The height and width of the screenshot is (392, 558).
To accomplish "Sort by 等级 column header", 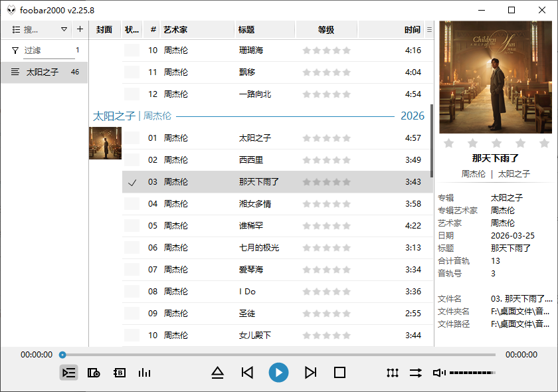I will coord(326,29).
